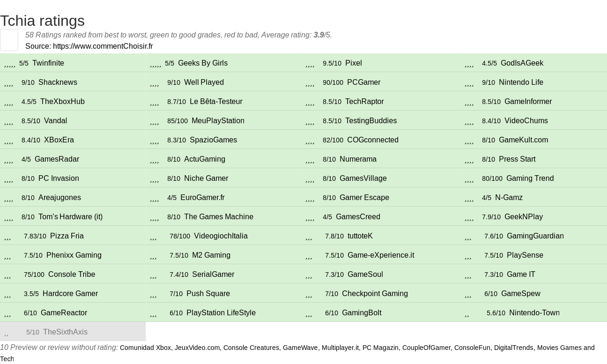Open the GameReactor 6/10 review

73,312
